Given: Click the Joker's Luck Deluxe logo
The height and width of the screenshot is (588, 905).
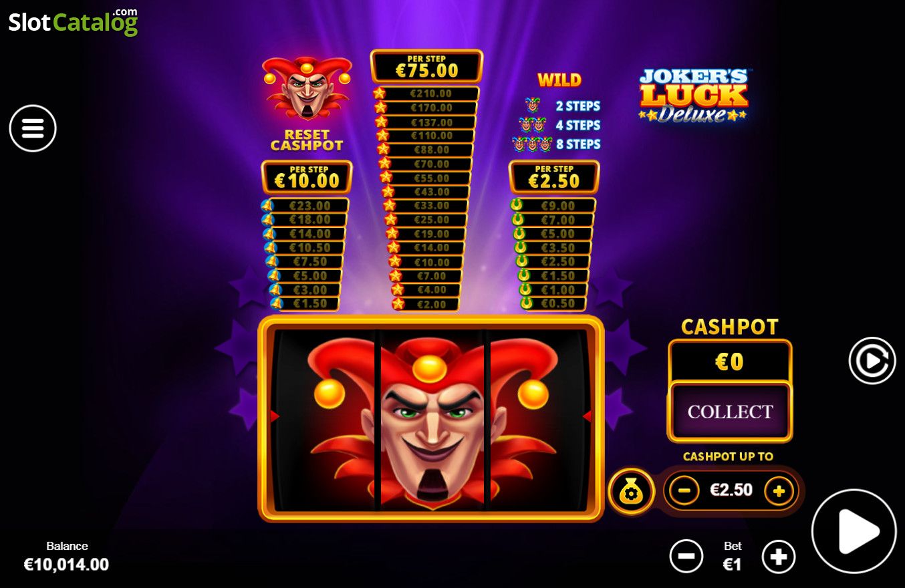Looking at the screenshot, I should point(694,96).
